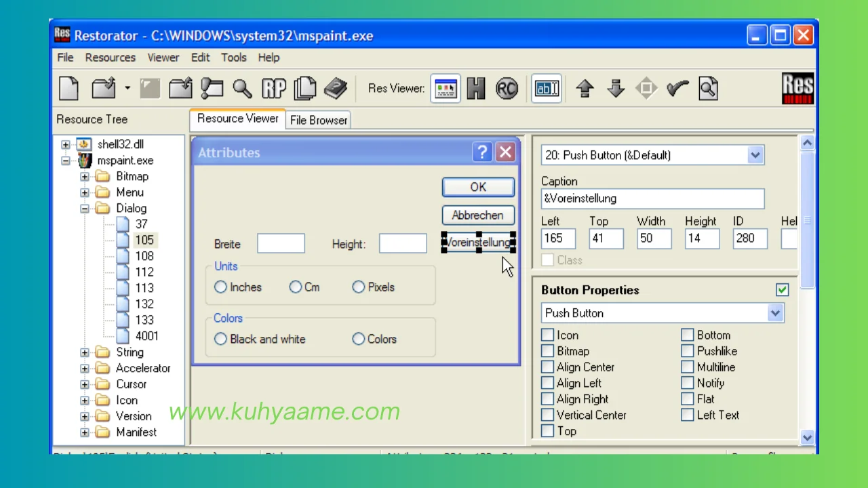The height and width of the screenshot is (488, 868).
Task: Open the control selector dropdown '20: Push Button'
Action: pos(755,155)
